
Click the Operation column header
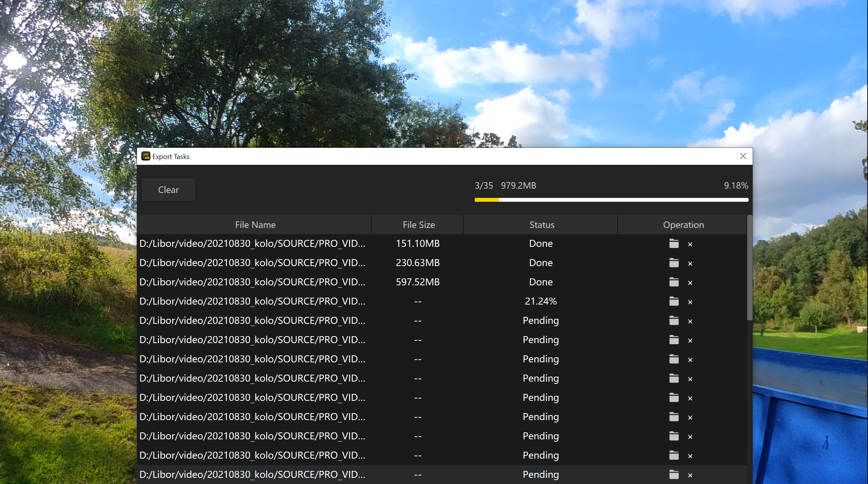(683, 225)
